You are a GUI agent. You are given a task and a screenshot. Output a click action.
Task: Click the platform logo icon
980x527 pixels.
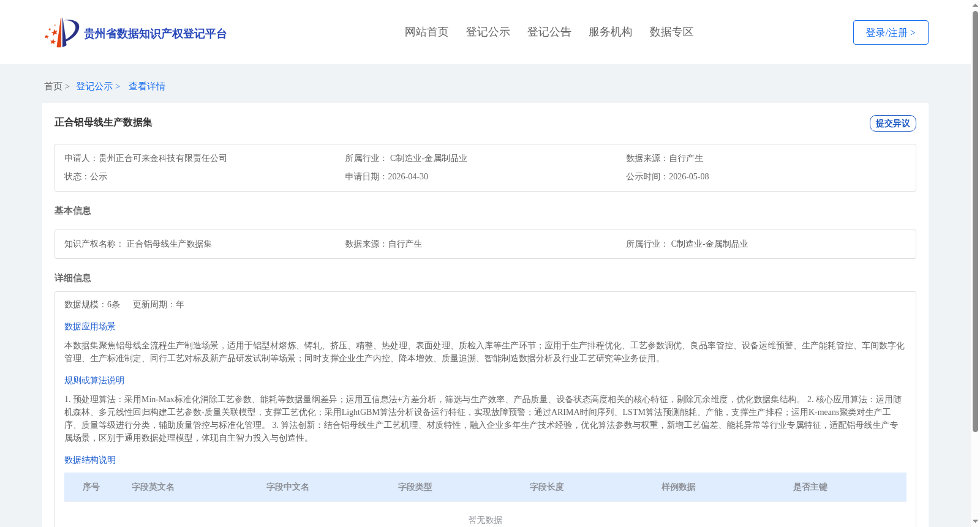[x=62, y=32]
